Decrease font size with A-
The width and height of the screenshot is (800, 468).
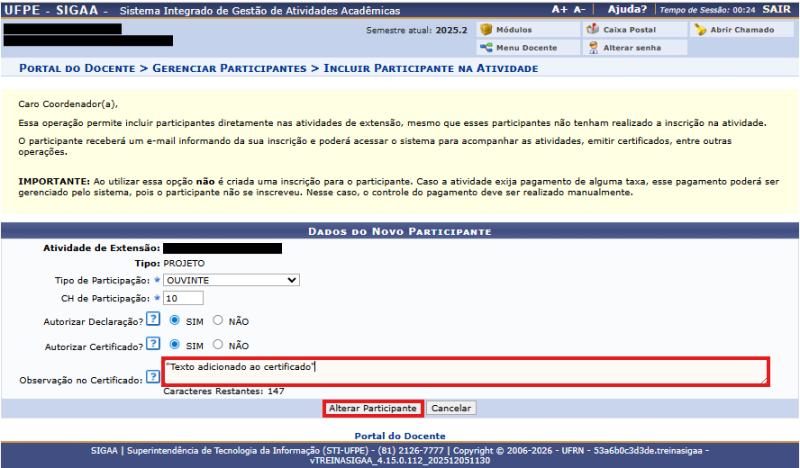click(x=579, y=10)
